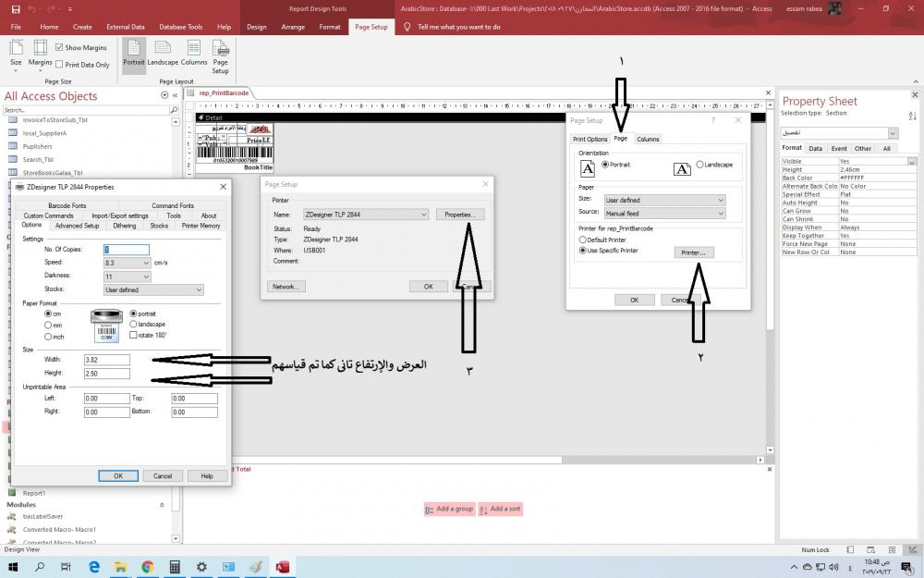Collapse navigation pane with the double chevron

tap(175, 95)
